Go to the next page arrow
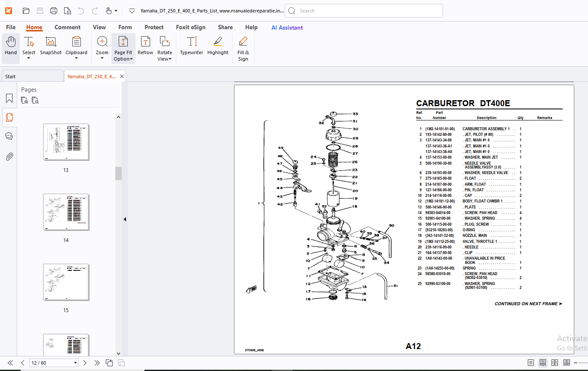The width and height of the screenshot is (588, 371). pyautogui.click(x=85, y=363)
